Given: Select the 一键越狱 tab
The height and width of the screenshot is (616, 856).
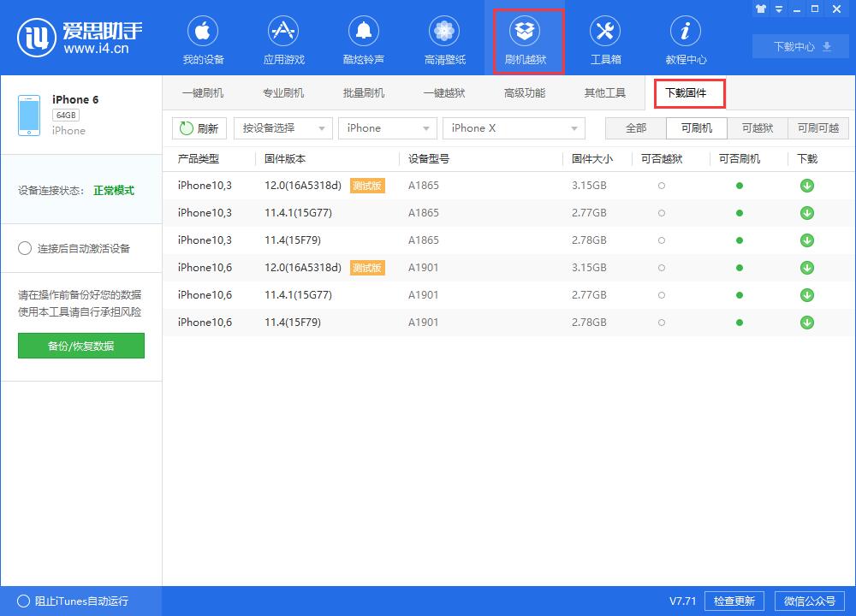Looking at the screenshot, I should (x=444, y=93).
